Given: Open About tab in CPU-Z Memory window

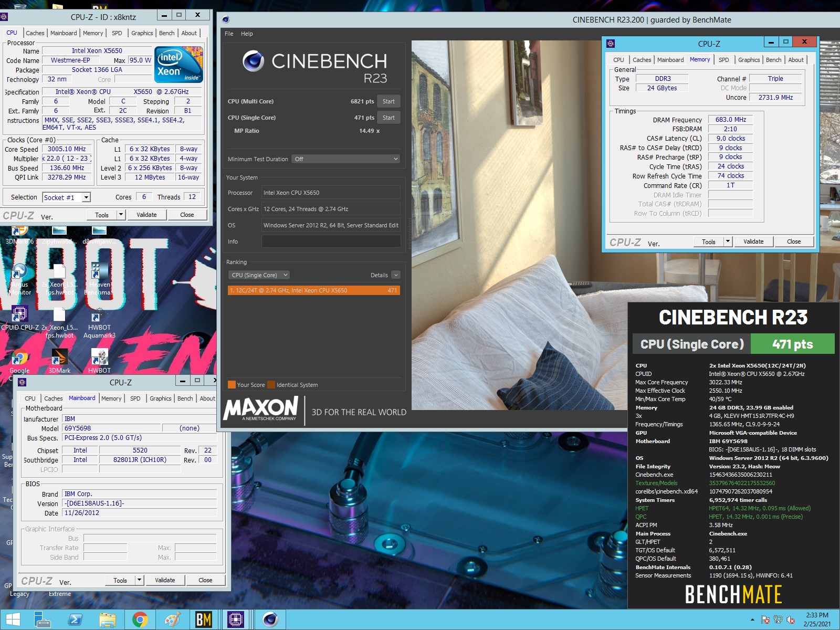Looking at the screenshot, I should [796, 60].
